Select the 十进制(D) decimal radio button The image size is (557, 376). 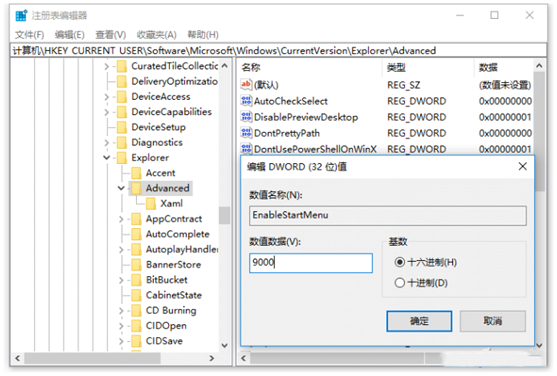tap(400, 283)
